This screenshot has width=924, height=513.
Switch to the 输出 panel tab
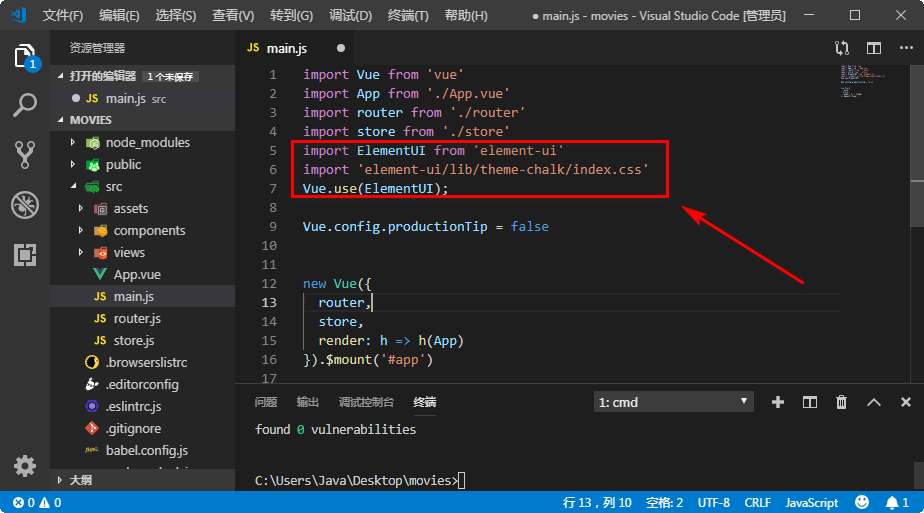click(x=308, y=402)
